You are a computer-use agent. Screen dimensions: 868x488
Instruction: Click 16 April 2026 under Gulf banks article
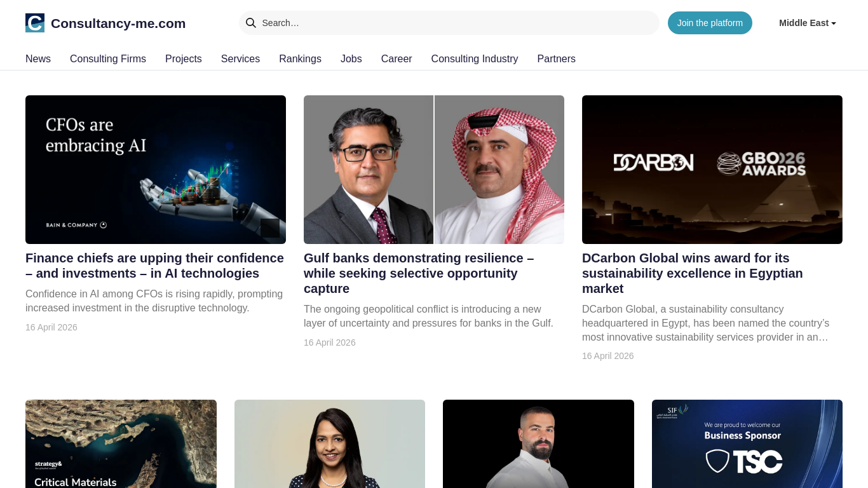pyautogui.click(x=330, y=342)
